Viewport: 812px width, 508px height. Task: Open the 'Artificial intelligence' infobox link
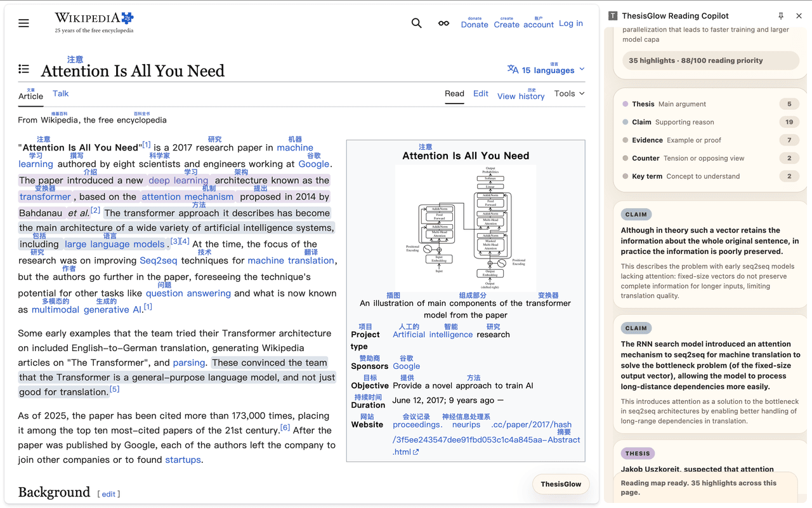(433, 335)
